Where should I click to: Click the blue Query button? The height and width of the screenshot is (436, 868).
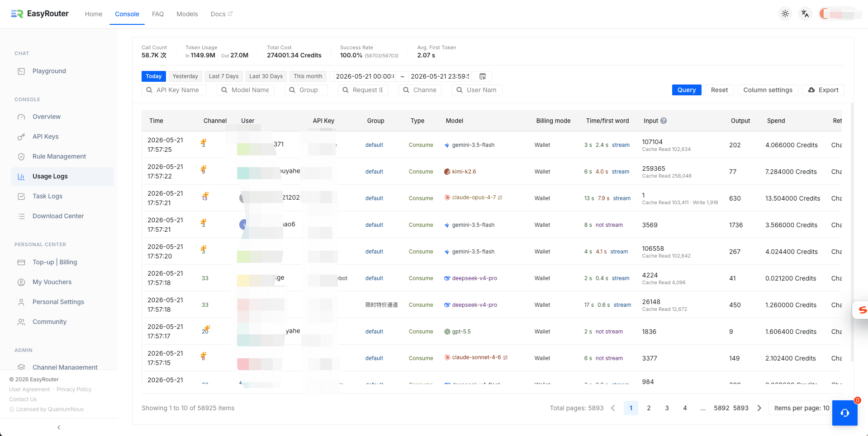(687, 90)
